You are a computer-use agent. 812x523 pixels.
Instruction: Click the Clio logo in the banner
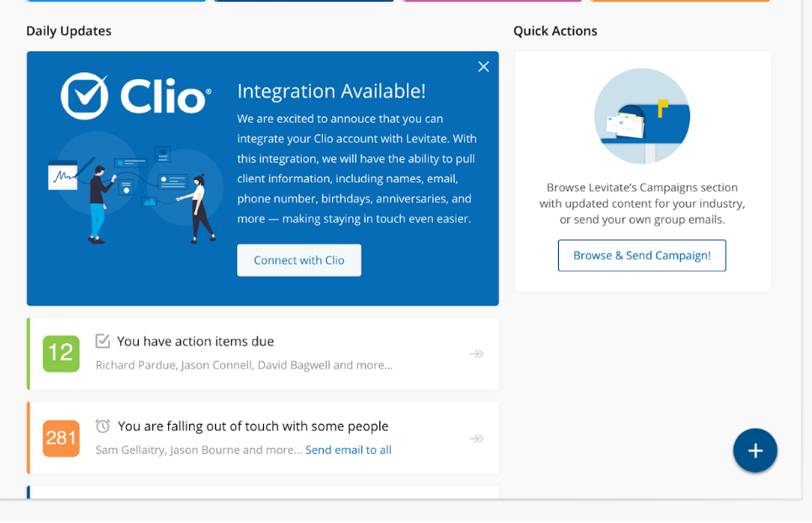coord(136,96)
